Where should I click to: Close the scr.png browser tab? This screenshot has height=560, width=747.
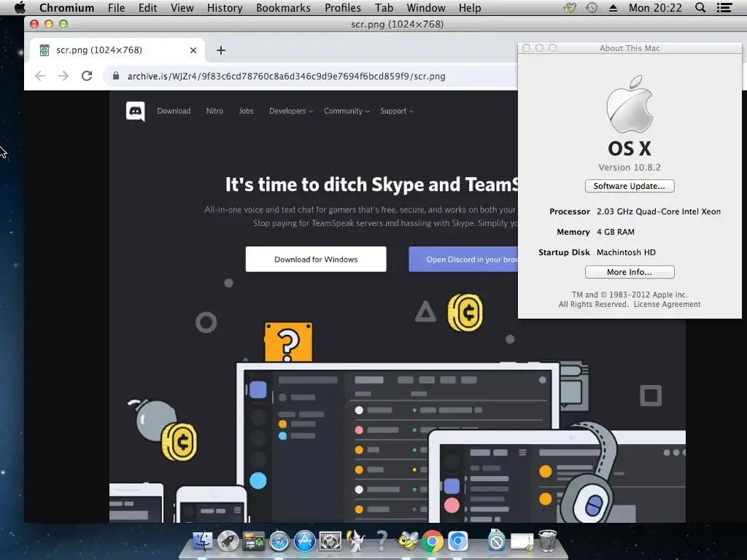[x=193, y=50]
